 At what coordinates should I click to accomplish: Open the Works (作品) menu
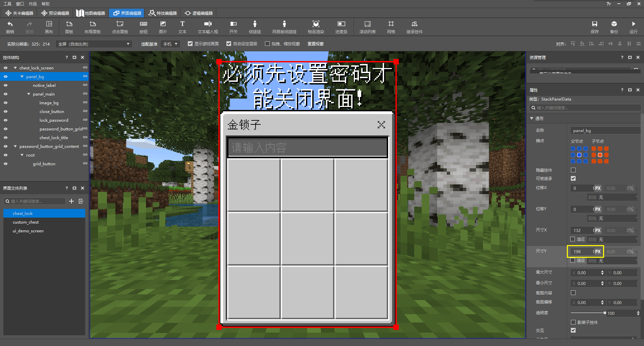point(33,4)
